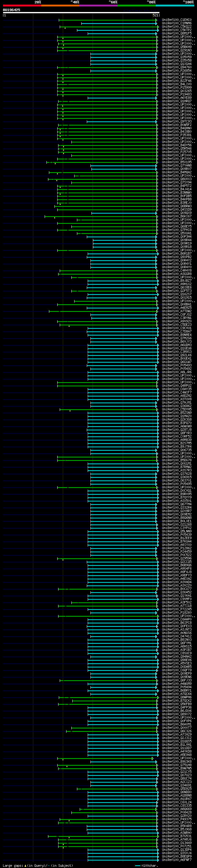The height and width of the screenshot is (868, 197).
Task: Click the query name AU196425
Action: pos(11,10)
